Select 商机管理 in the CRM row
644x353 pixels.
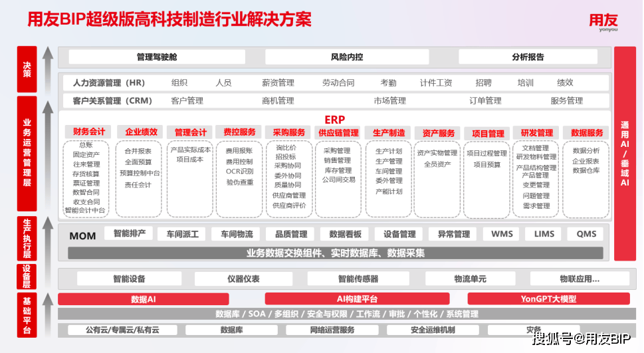point(278,100)
